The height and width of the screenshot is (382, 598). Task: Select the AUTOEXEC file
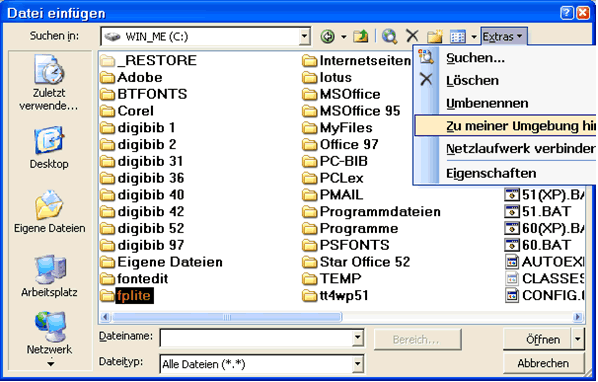click(x=545, y=262)
